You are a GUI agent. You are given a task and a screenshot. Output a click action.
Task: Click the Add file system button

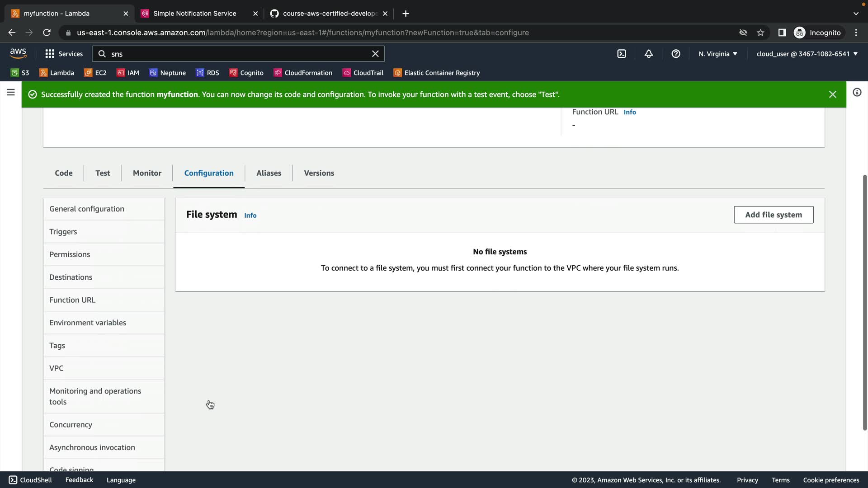[x=774, y=215]
